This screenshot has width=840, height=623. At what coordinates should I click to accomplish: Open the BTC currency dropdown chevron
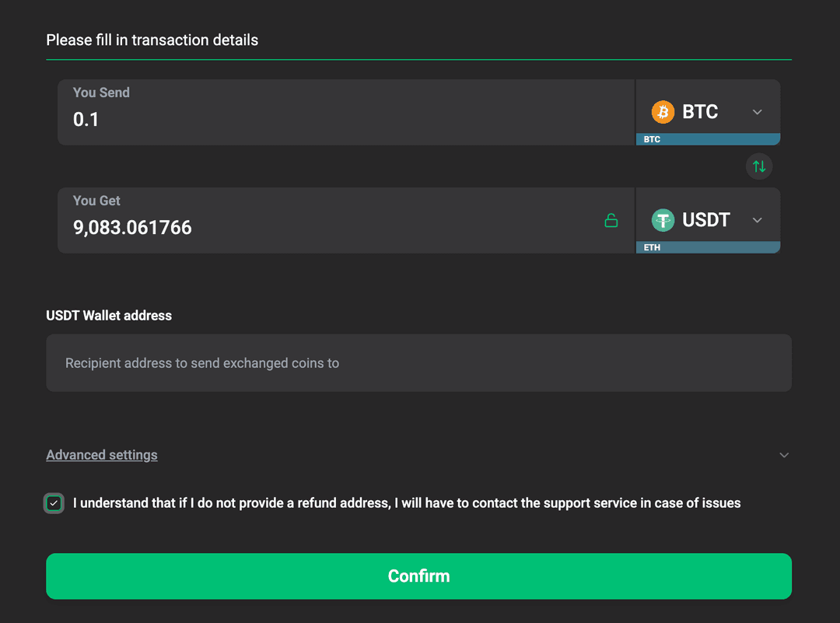[758, 112]
